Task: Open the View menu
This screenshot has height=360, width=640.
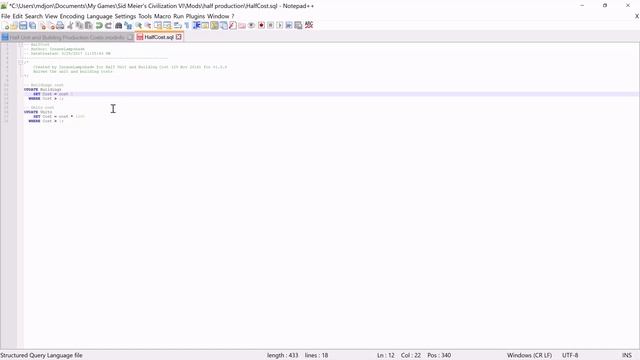Action: (x=51, y=16)
